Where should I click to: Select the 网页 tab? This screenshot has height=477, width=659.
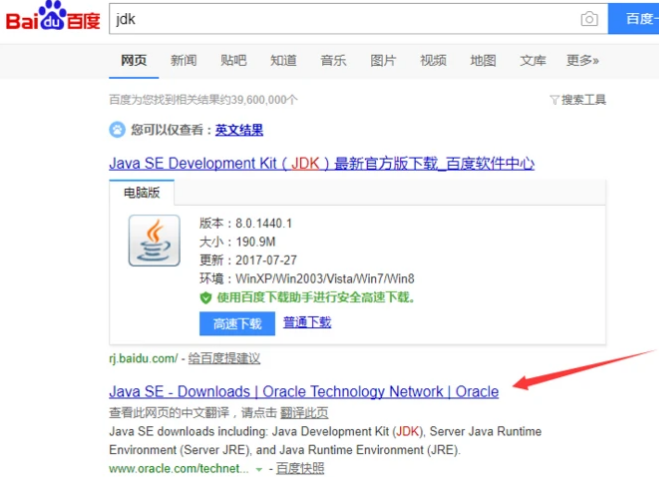click(x=134, y=61)
